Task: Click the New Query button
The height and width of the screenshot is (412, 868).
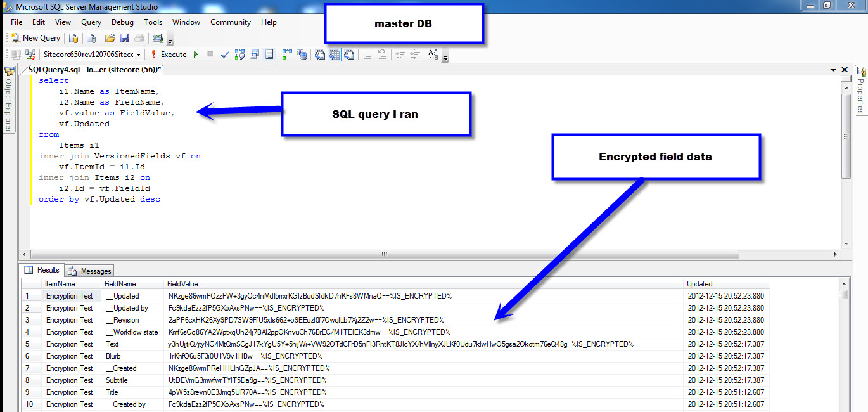Action: click(35, 38)
